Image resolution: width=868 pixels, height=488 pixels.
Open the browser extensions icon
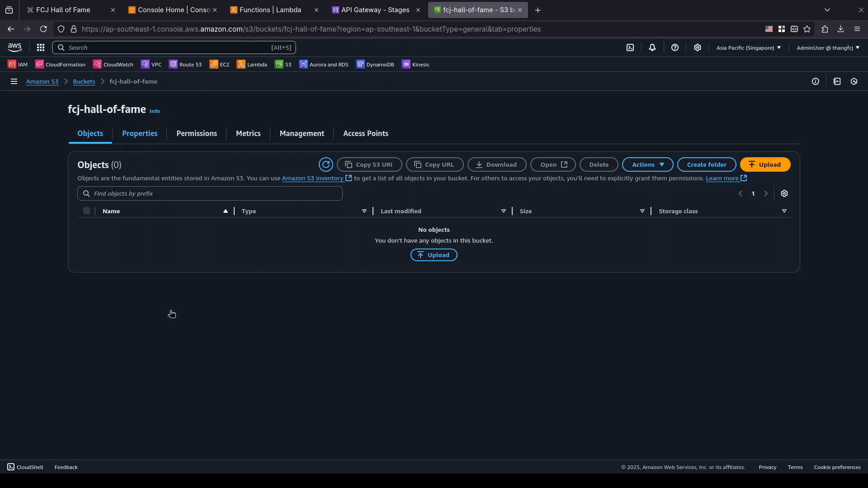click(825, 29)
